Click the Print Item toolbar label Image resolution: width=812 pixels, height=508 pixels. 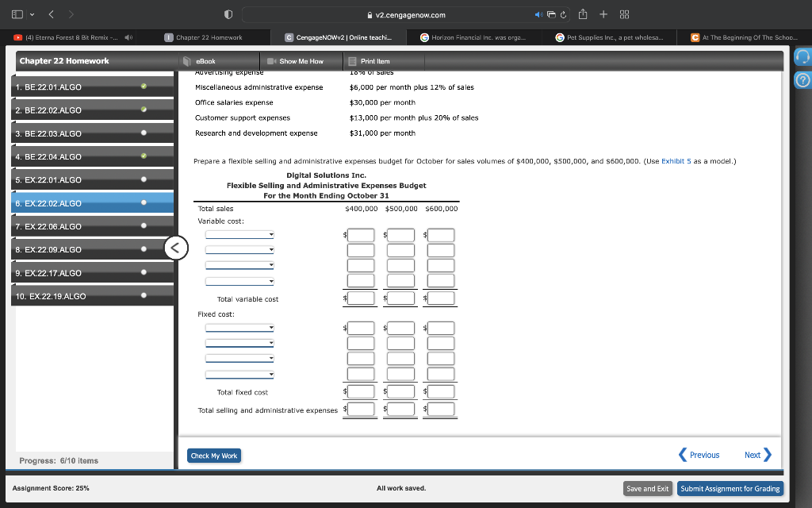pyautogui.click(x=375, y=61)
